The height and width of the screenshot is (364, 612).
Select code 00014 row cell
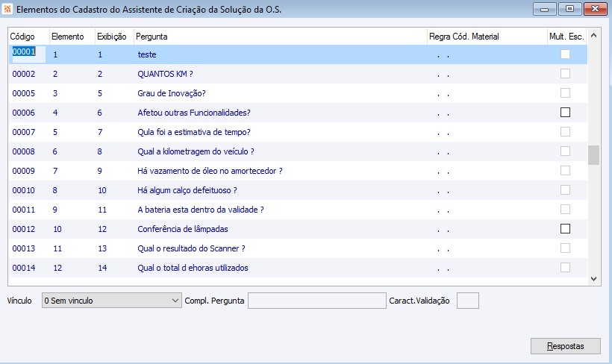point(24,268)
